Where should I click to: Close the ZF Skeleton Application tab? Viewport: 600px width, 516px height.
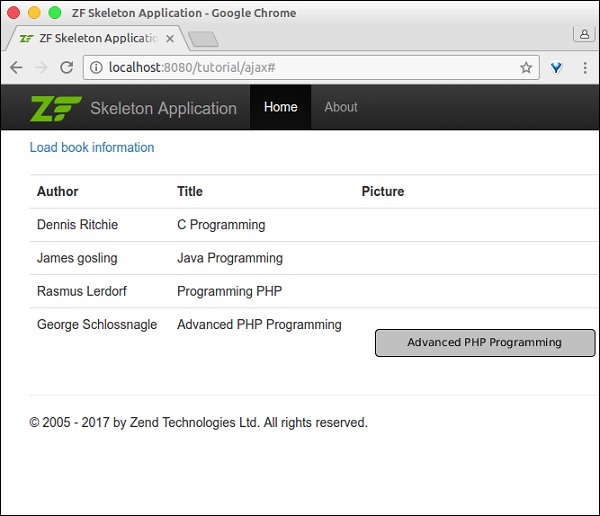pyautogui.click(x=169, y=39)
